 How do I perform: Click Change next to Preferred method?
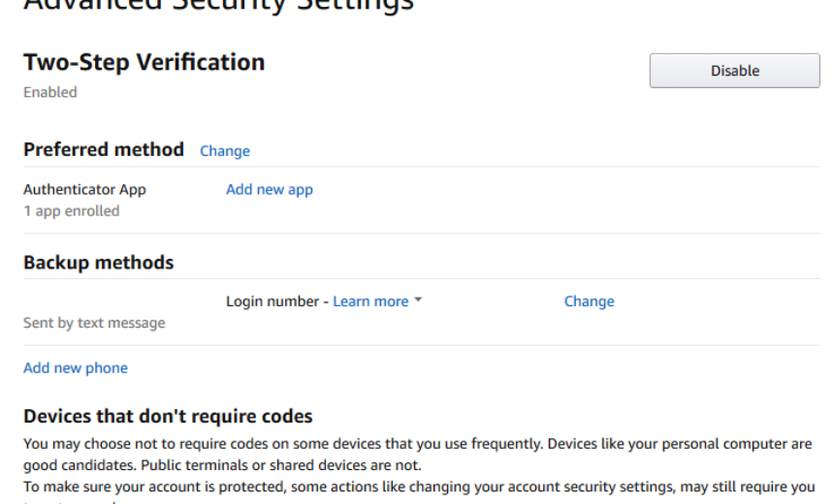pos(224,151)
